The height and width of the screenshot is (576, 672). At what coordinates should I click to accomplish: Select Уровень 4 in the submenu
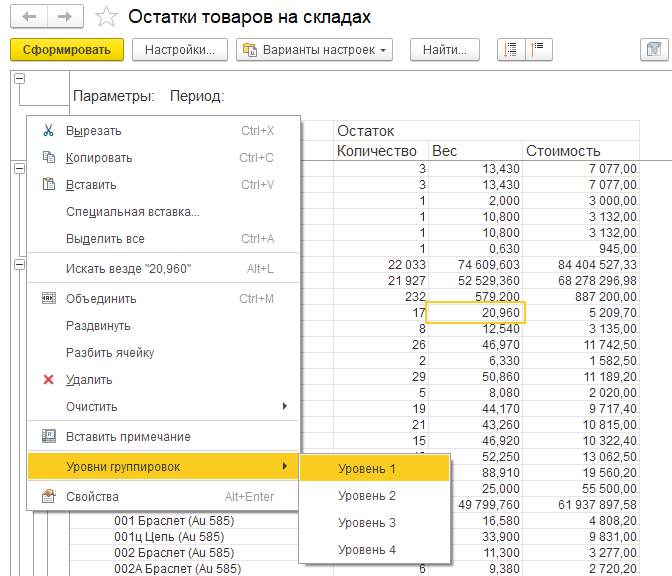[x=375, y=549]
